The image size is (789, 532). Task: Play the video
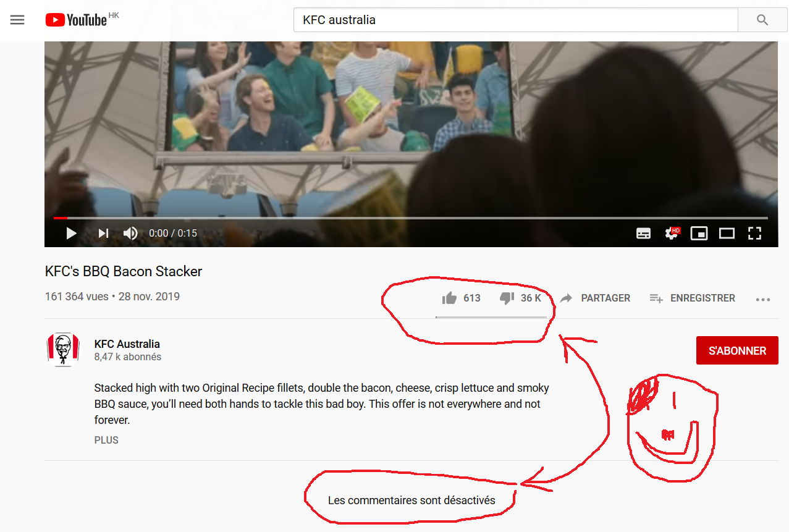click(x=71, y=234)
